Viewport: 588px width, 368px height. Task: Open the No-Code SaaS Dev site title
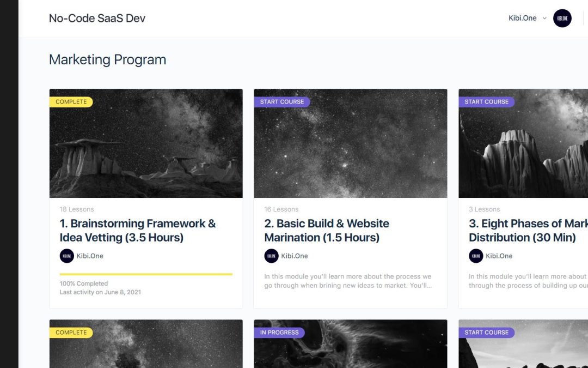click(97, 18)
